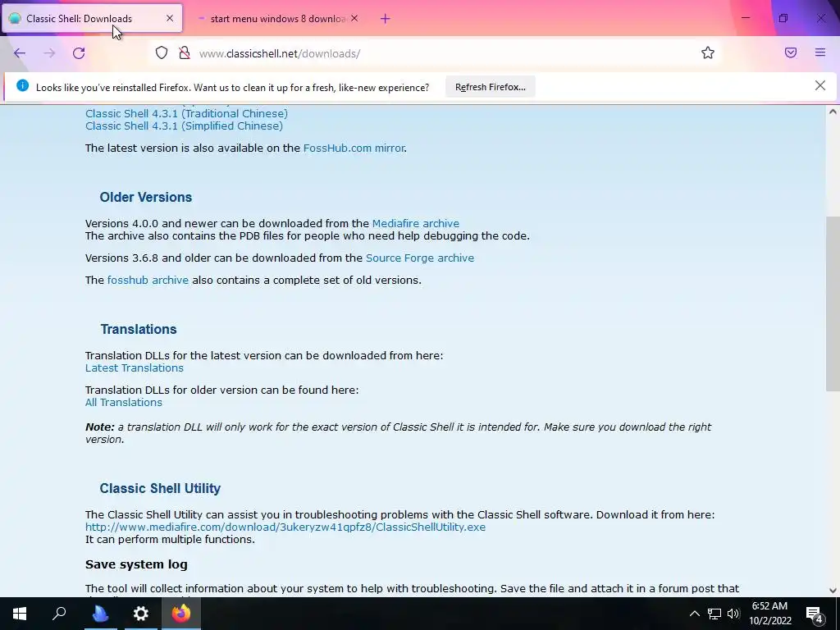Dismiss the Firefox reinstall notification bar

click(819, 85)
